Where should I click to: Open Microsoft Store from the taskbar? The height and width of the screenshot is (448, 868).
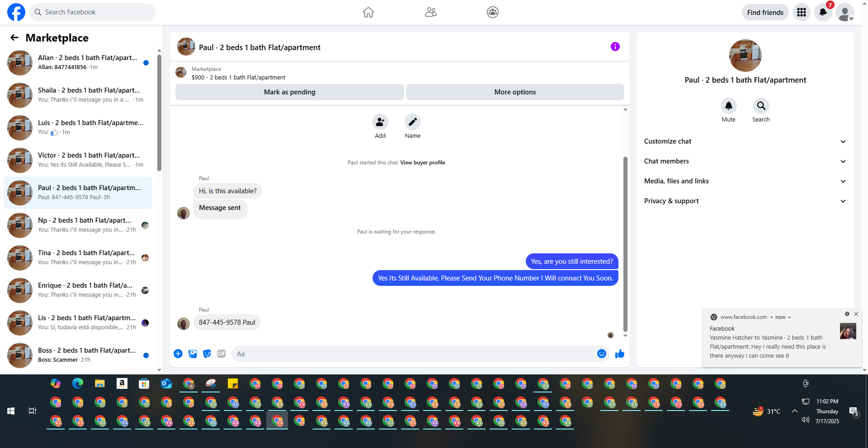[x=144, y=383]
